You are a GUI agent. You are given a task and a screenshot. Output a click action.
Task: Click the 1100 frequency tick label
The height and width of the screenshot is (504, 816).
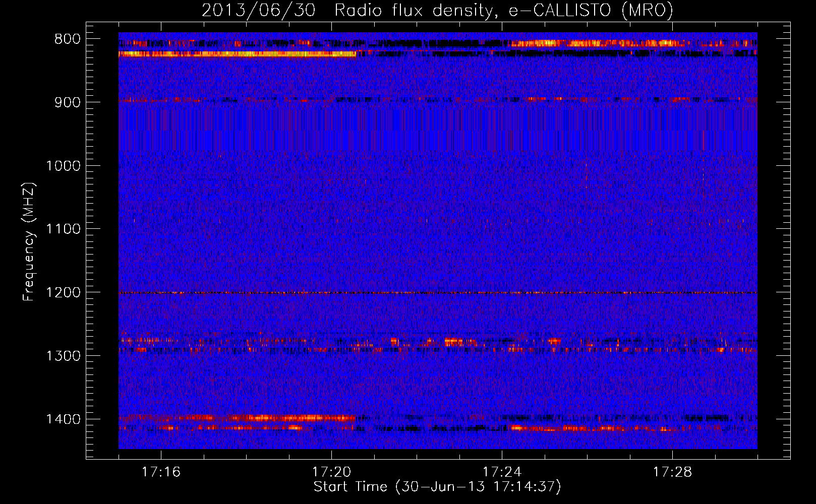point(63,229)
